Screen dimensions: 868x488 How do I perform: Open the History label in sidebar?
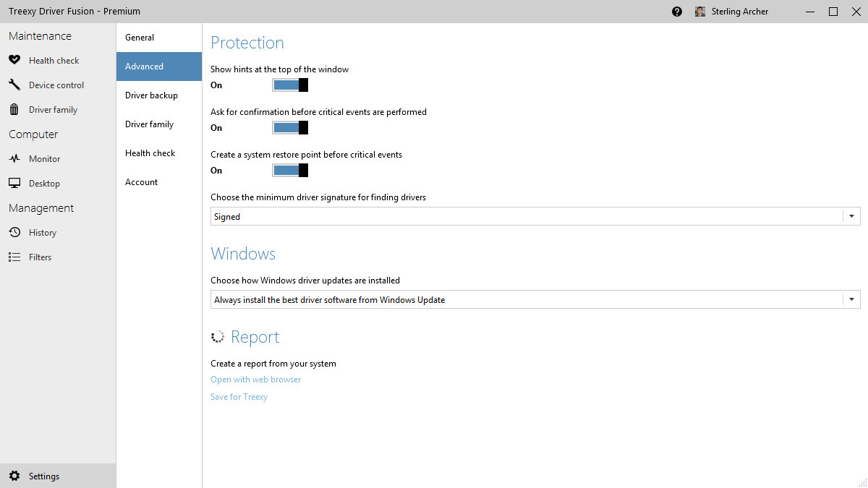pyautogui.click(x=43, y=233)
